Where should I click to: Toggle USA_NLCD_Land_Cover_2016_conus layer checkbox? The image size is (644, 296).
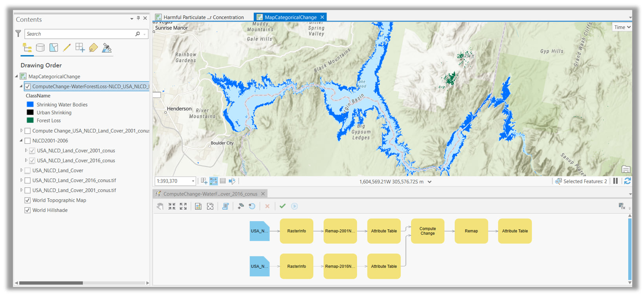[x=32, y=161]
